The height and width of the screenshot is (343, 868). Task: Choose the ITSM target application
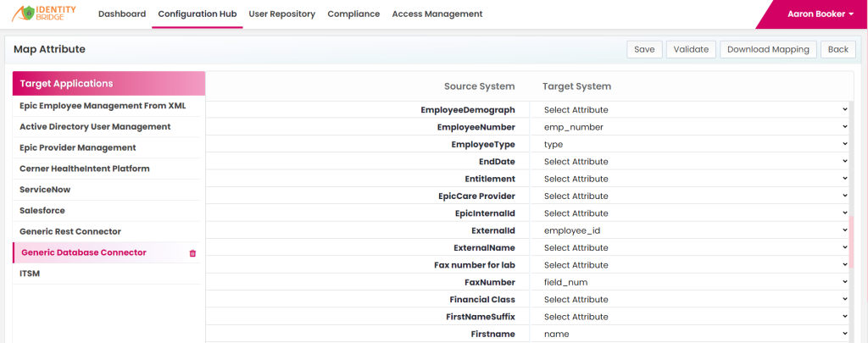pyautogui.click(x=108, y=274)
